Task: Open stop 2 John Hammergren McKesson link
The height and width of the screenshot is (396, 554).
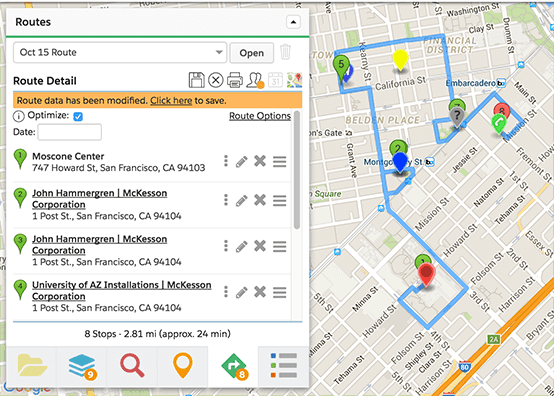Action: 99,199
